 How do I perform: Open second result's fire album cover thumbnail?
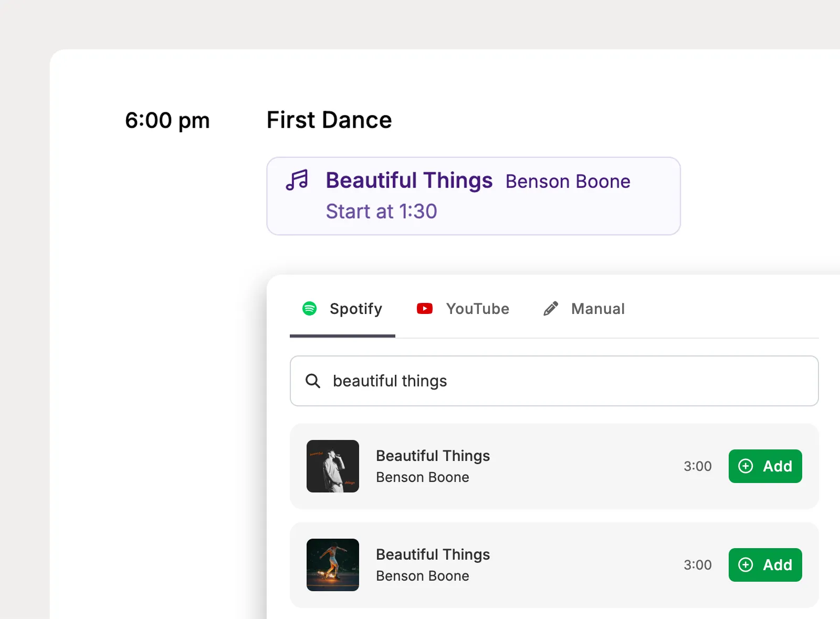click(333, 565)
